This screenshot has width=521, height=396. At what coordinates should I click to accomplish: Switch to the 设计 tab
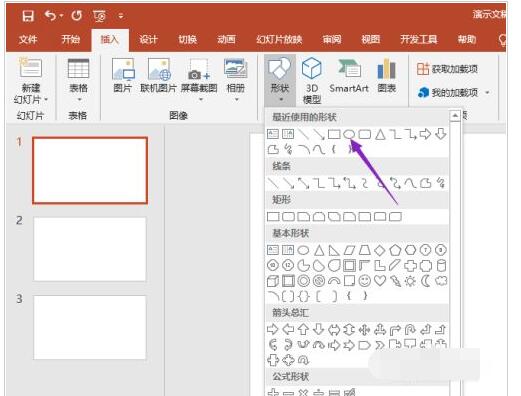(148, 39)
